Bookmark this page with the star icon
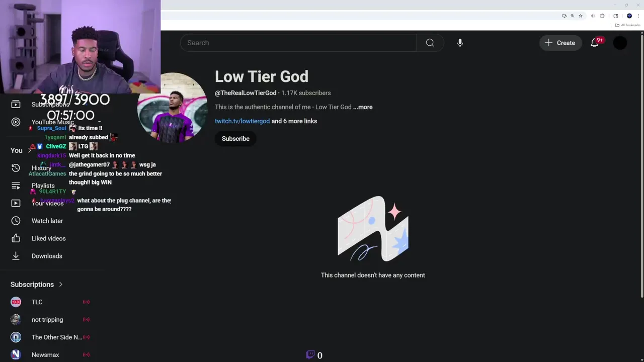644x362 pixels. click(x=581, y=16)
